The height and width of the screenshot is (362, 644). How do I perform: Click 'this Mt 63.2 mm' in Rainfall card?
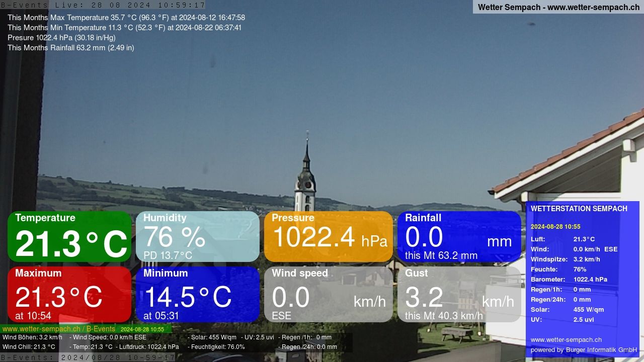[441, 255]
